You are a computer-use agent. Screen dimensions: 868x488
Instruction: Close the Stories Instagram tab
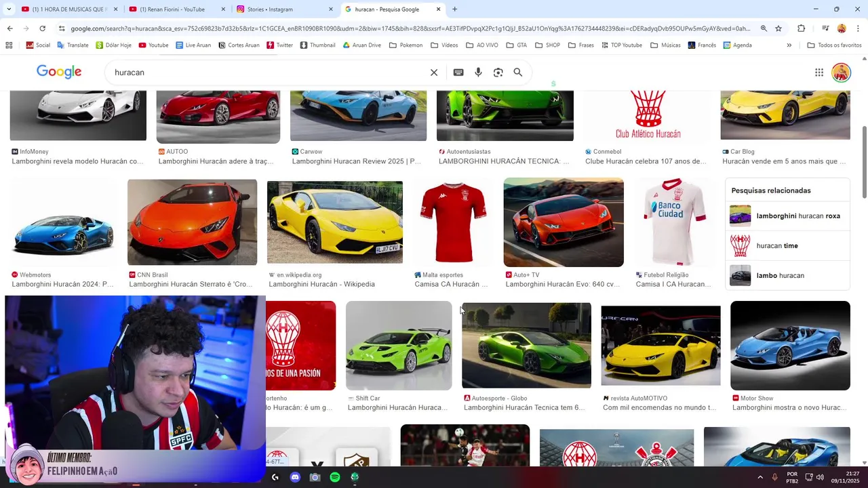pos(331,9)
